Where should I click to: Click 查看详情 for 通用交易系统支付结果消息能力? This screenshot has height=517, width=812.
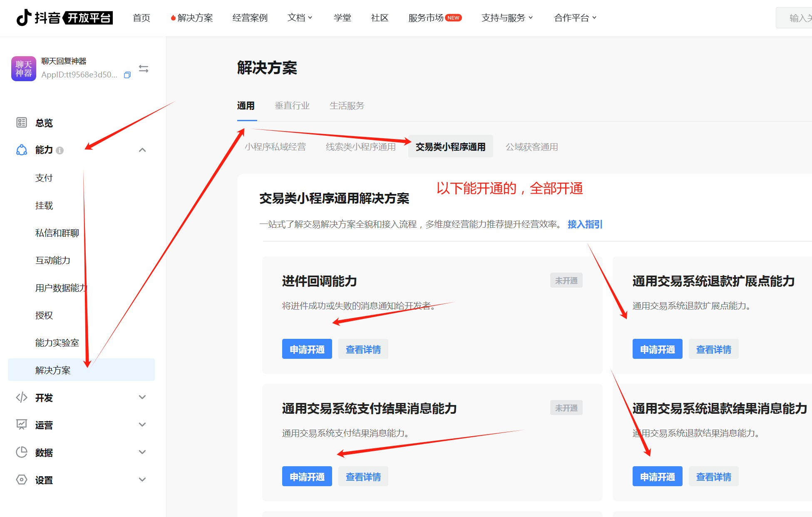pos(363,477)
